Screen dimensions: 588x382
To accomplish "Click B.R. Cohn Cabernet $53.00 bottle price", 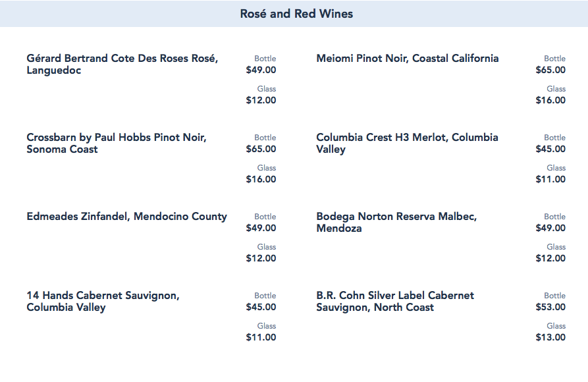I will click(x=550, y=307).
